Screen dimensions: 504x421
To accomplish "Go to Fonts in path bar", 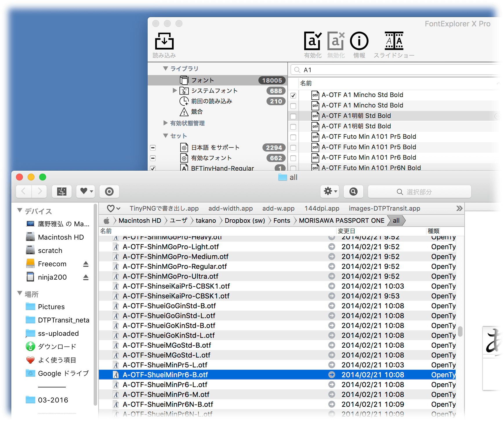I will point(282,221).
